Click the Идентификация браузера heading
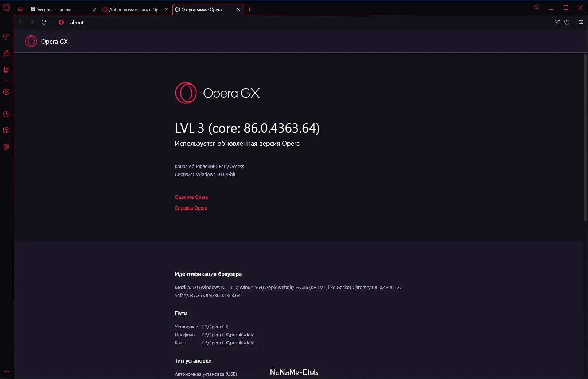 point(208,274)
